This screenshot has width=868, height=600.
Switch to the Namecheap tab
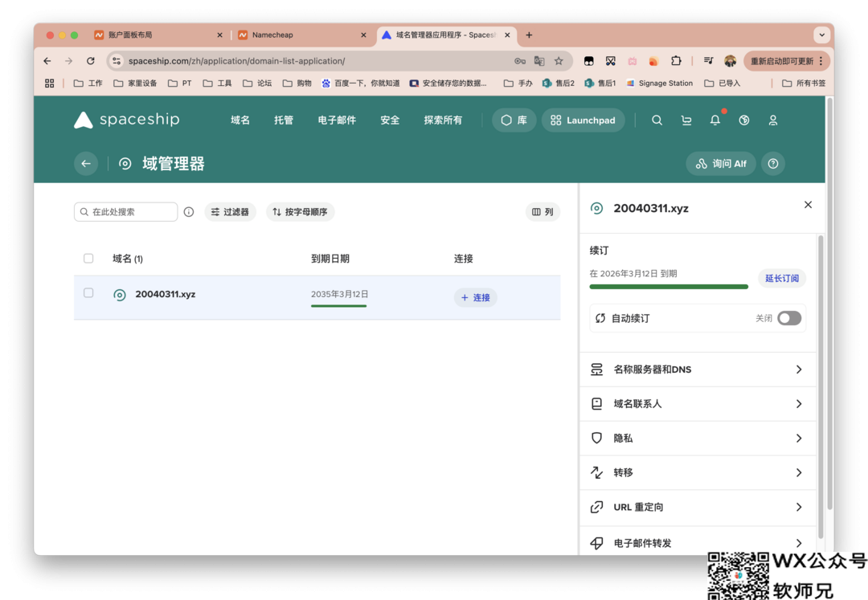point(302,35)
